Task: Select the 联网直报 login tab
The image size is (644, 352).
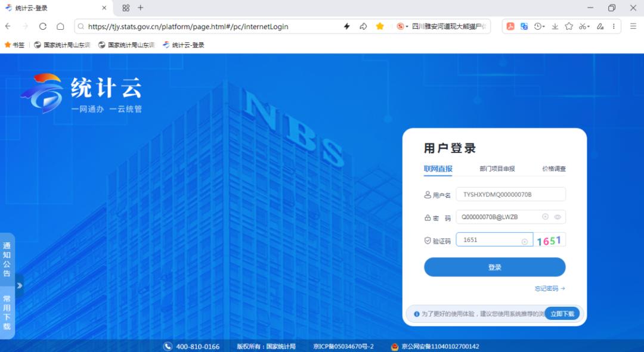Action: [438, 169]
